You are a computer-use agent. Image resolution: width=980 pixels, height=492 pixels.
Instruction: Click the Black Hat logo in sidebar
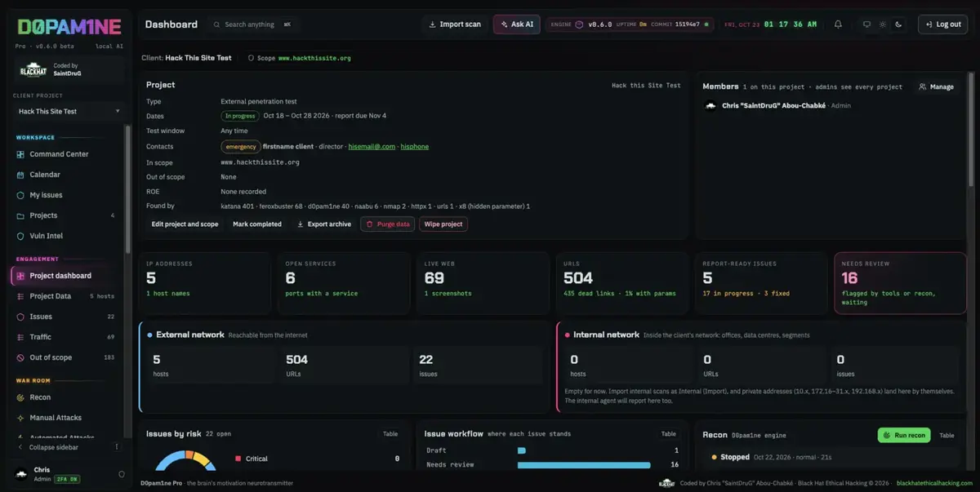[x=33, y=71]
